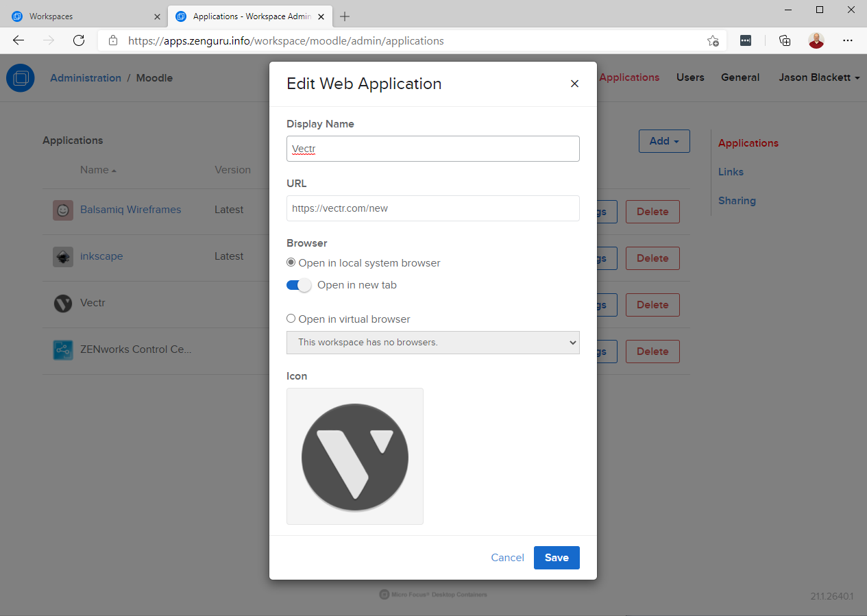Click the workspace logo in header

(21, 77)
